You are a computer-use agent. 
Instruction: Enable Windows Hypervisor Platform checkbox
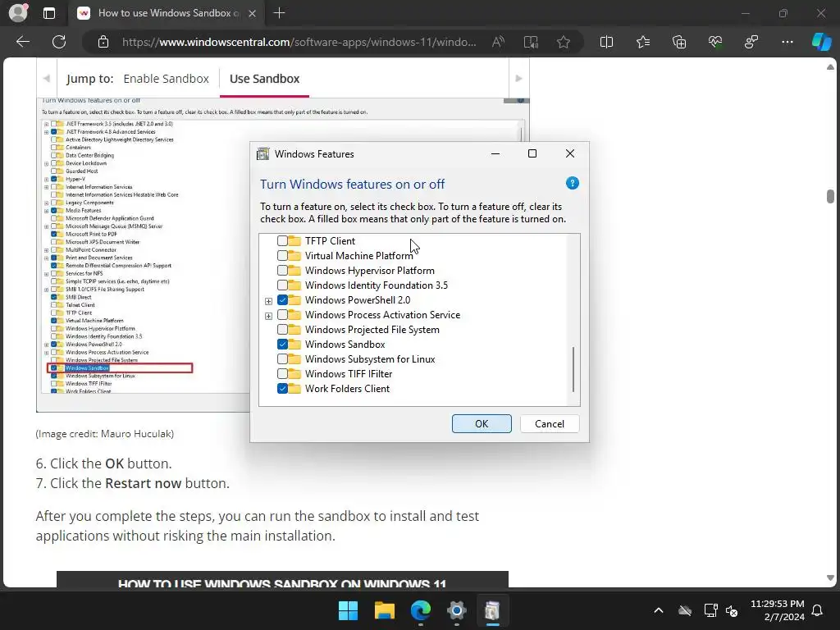[x=282, y=271]
